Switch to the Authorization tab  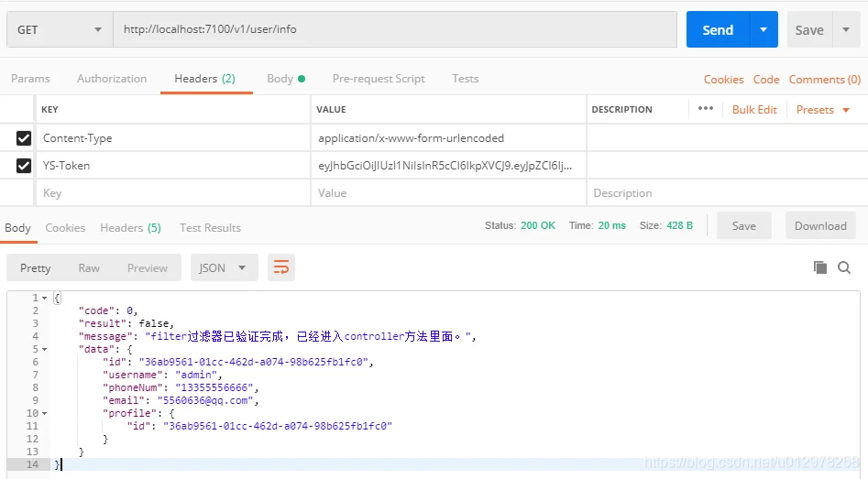(112, 79)
